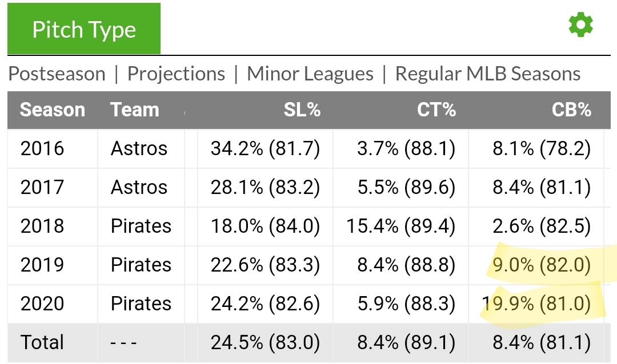Sort by the Season column header
The height and width of the screenshot is (364, 617).
point(53,110)
